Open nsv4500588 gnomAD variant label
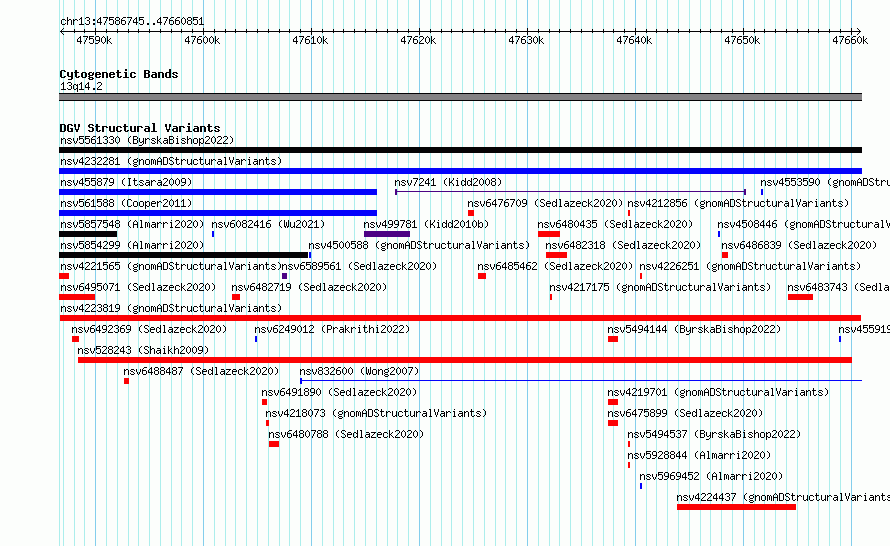The height and width of the screenshot is (546, 890). click(x=419, y=245)
